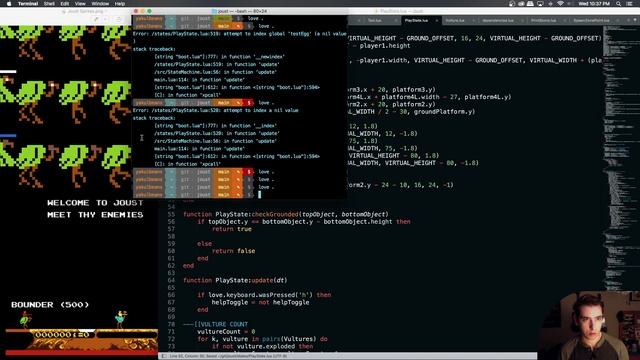Switch to the Test.lua tab in Sublime
The width and height of the screenshot is (640, 360).
point(374,20)
